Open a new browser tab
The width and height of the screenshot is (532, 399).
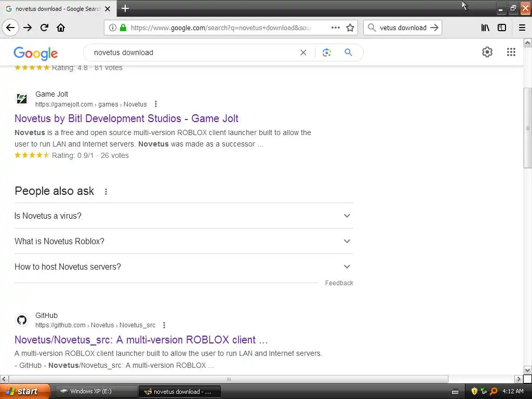click(x=125, y=8)
